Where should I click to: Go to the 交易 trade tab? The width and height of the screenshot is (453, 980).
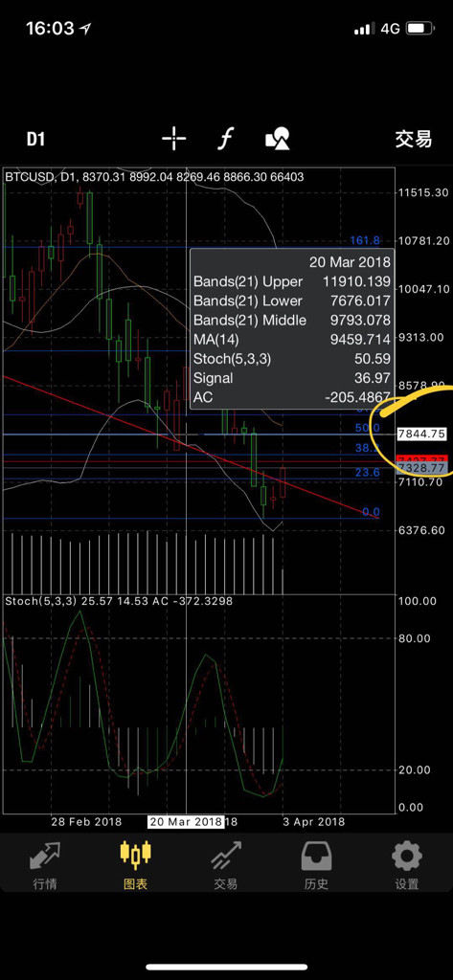point(226,865)
